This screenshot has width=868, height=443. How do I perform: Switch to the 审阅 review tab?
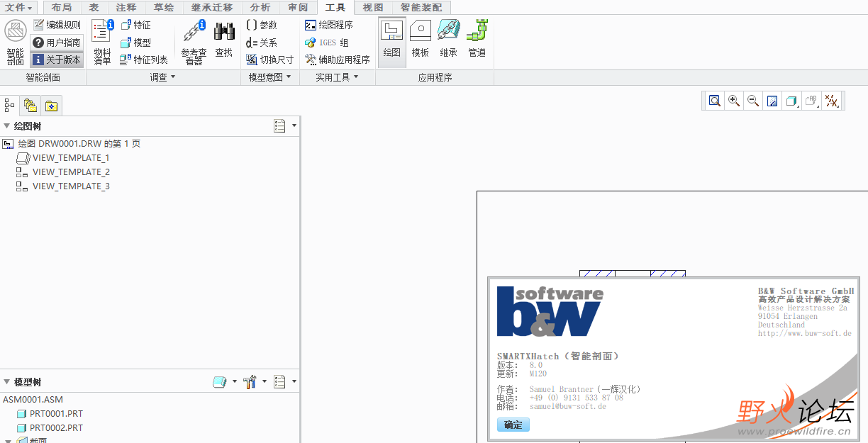coord(298,7)
